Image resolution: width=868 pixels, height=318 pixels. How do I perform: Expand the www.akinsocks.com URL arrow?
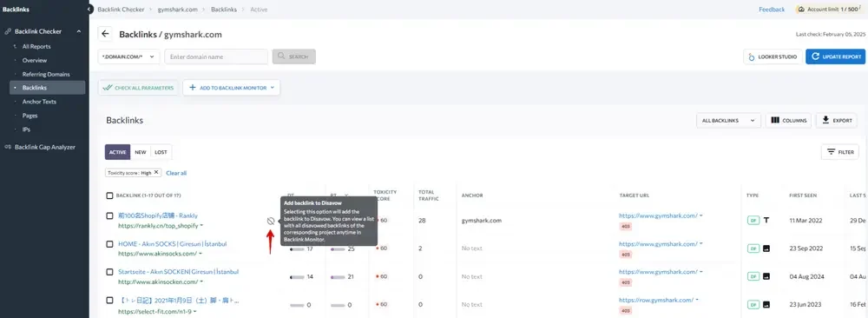click(201, 254)
